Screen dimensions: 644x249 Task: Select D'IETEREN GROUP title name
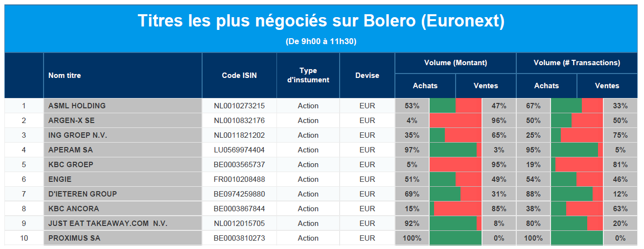coord(83,194)
